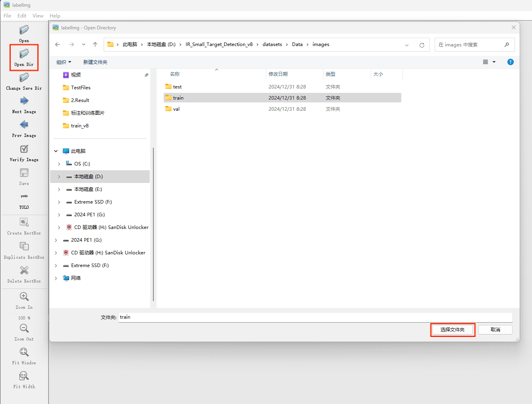Select the val folder

coord(176,109)
